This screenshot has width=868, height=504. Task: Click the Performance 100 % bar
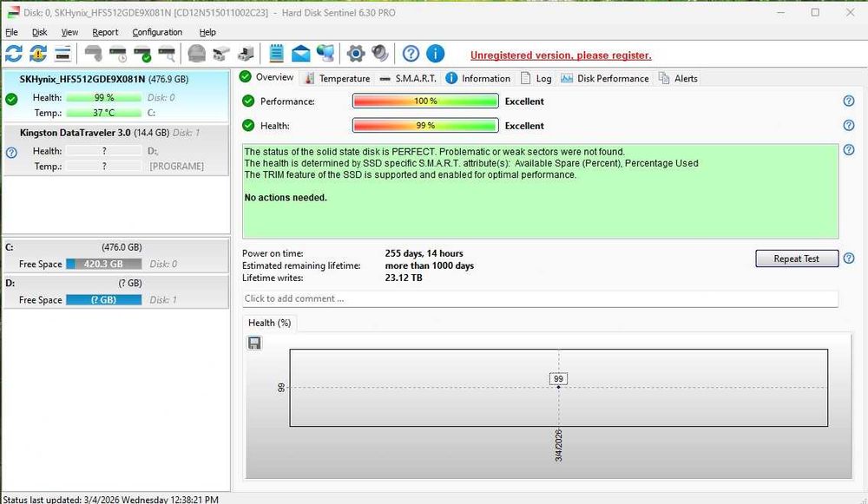pyautogui.click(x=425, y=101)
